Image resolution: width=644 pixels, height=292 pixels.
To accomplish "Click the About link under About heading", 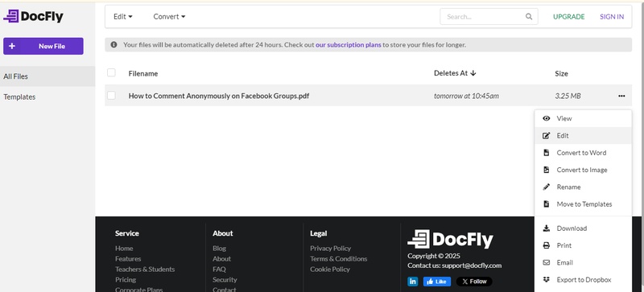I will tap(222, 259).
